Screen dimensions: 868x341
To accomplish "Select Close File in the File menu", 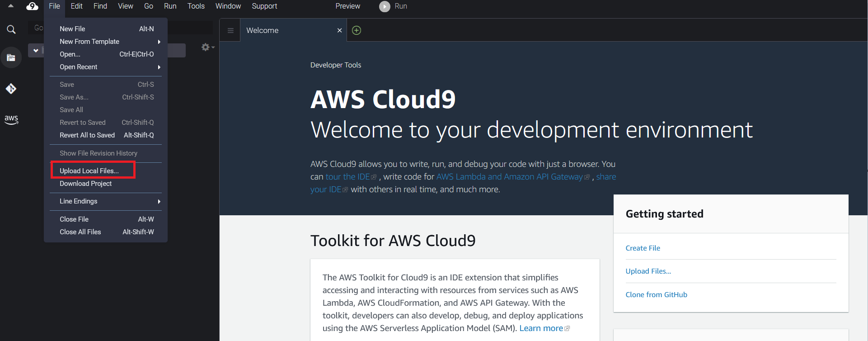I will click(106, 219).
